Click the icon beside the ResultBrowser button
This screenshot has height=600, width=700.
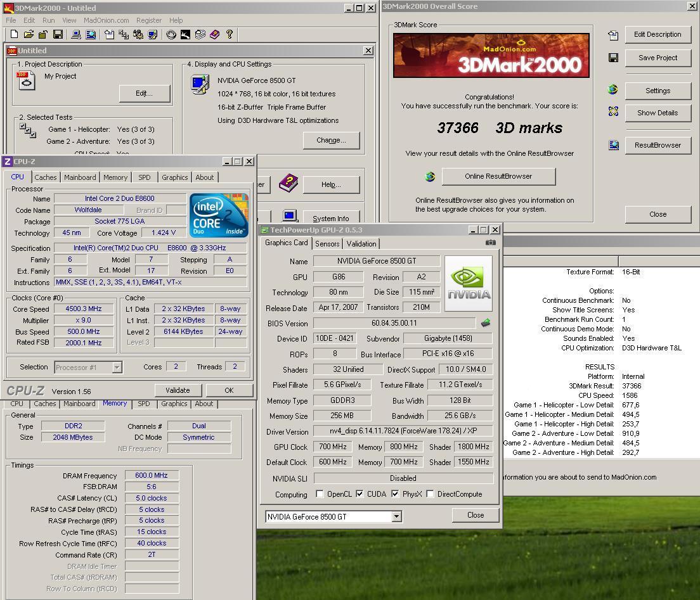[614, 145]
